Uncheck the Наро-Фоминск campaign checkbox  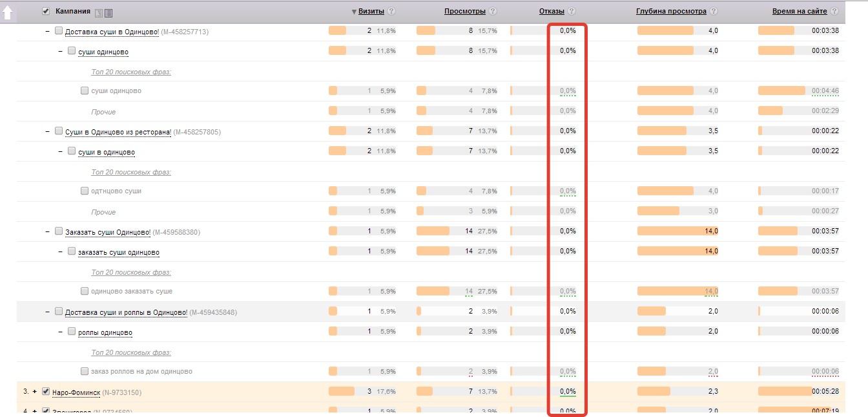[46, 391]
